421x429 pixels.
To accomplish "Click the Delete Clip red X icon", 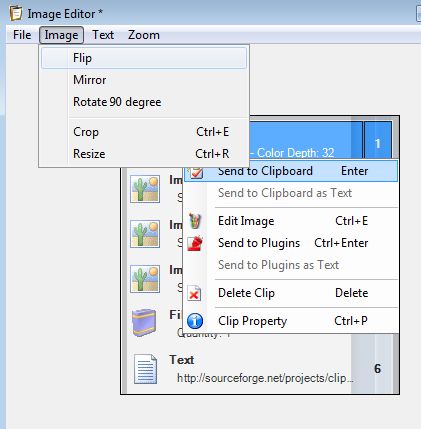I will pyautogui.click(x=194, y=293).
